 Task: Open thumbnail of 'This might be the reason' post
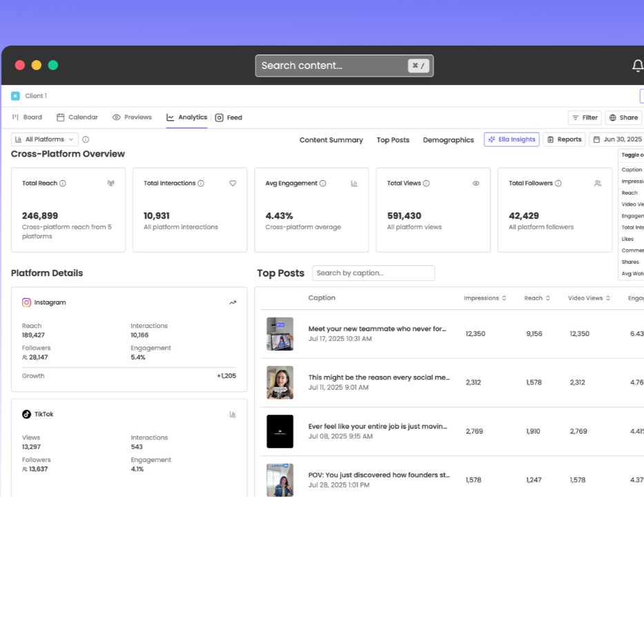click(x=280, y=382)
